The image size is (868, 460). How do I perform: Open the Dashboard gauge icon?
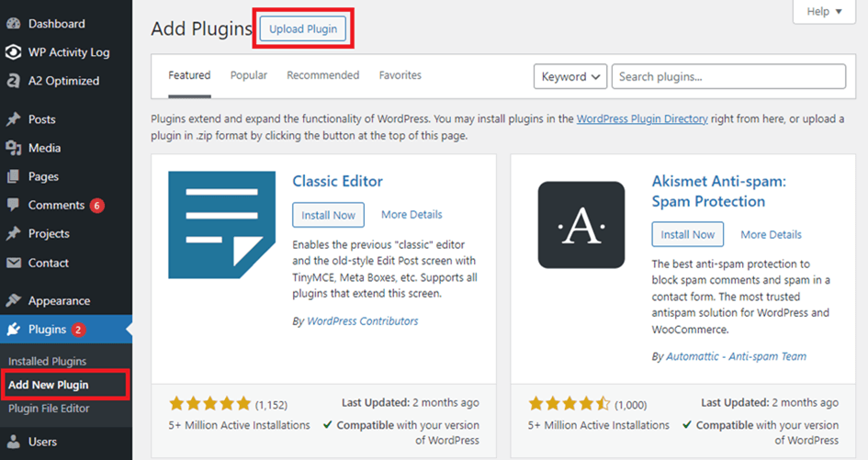tap(13, 24)
